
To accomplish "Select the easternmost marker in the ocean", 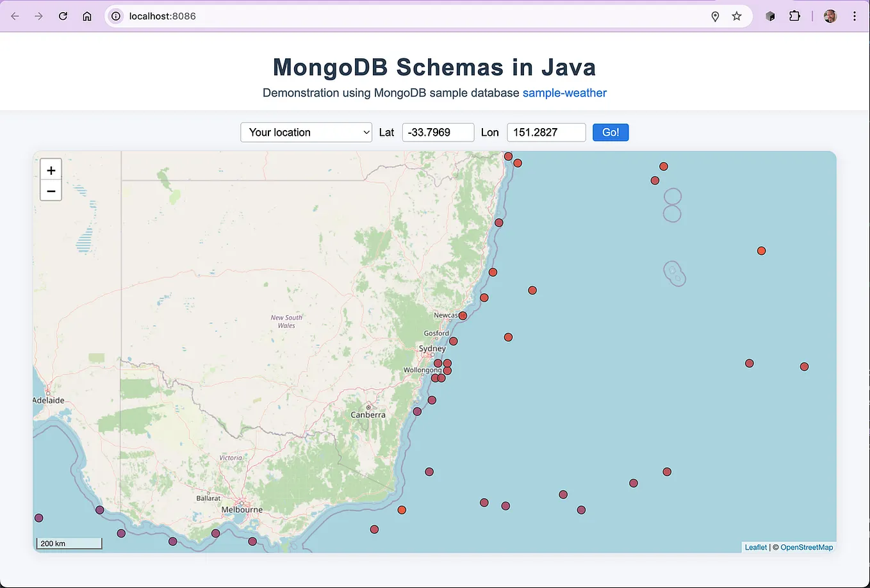I will [x=804, y=366].
